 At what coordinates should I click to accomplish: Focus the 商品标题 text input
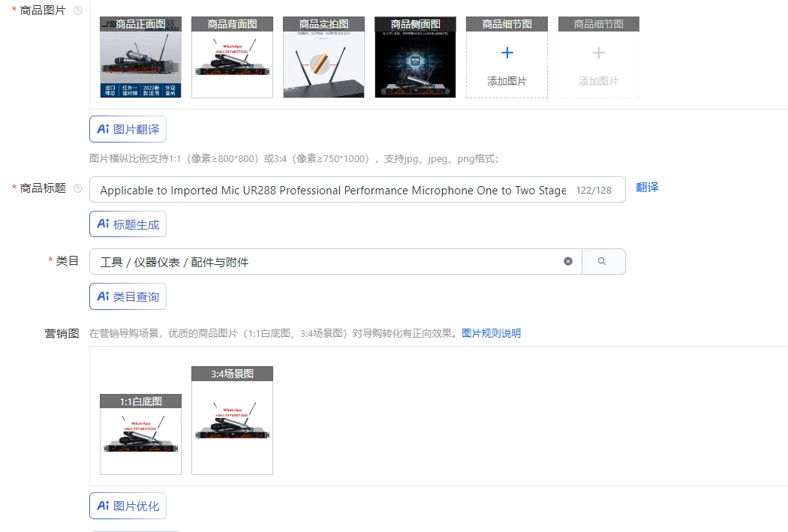[x=357, y=189]
